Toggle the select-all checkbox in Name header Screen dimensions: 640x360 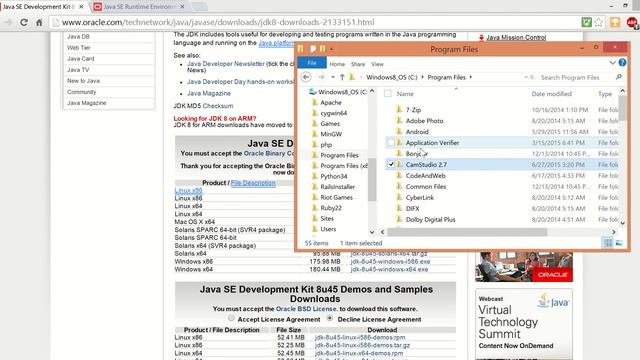(388, 94)
